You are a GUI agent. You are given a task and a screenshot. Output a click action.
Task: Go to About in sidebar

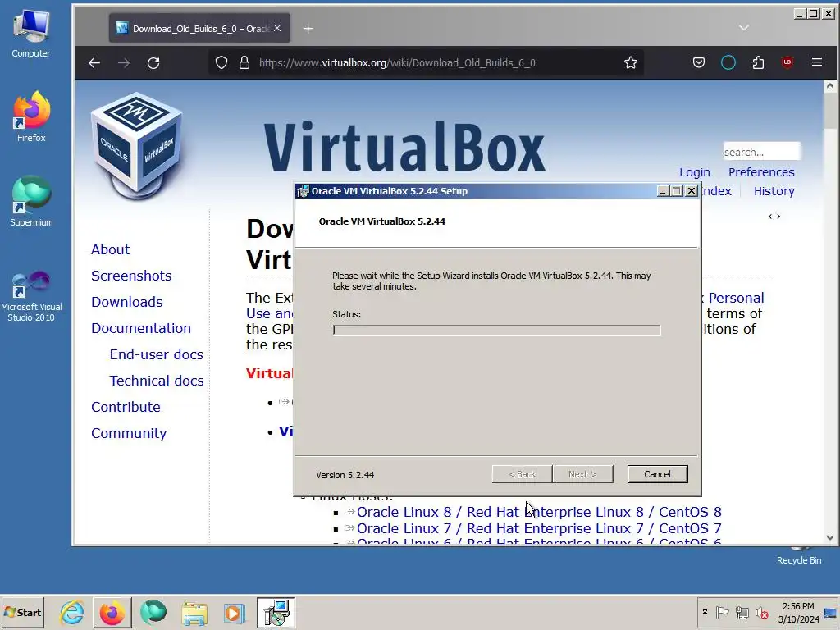(x=111, y=249)
